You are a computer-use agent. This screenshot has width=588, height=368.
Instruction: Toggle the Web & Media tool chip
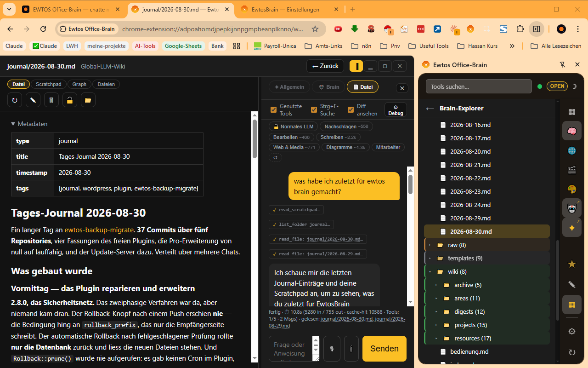tap(294, 147)
